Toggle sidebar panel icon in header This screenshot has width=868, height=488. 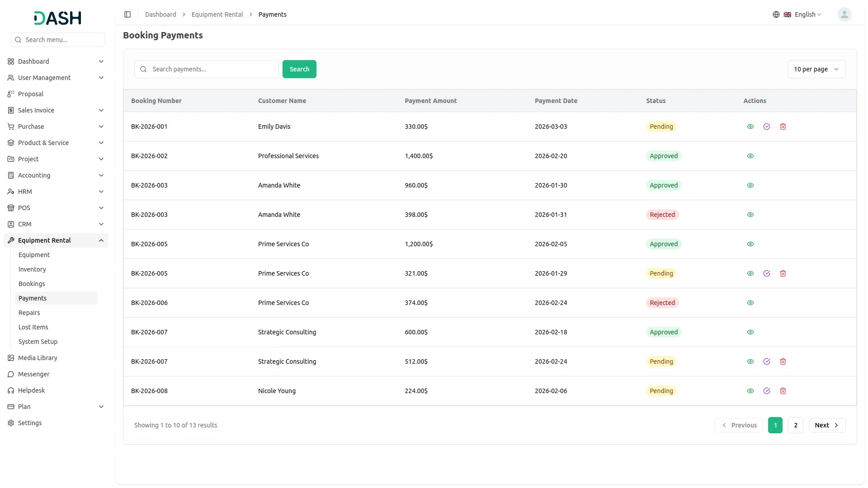pos(127,14)
